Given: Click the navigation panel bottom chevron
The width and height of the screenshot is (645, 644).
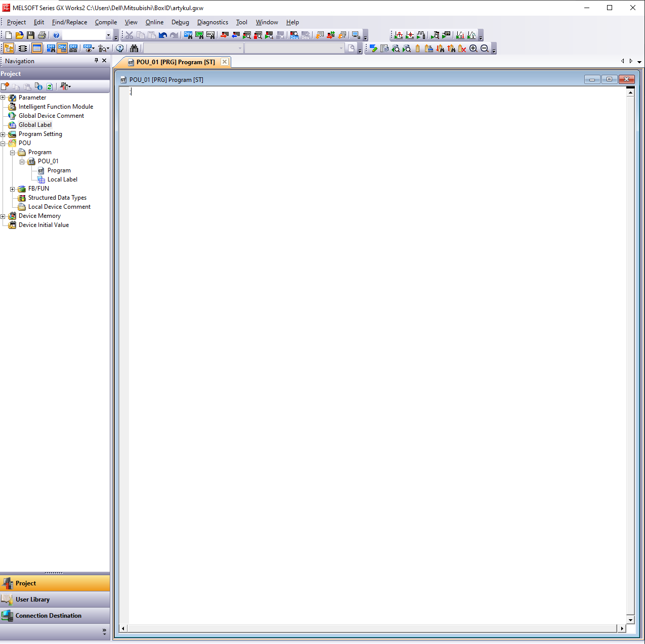Looking at the screenshot, I should (x=104, y=631).
